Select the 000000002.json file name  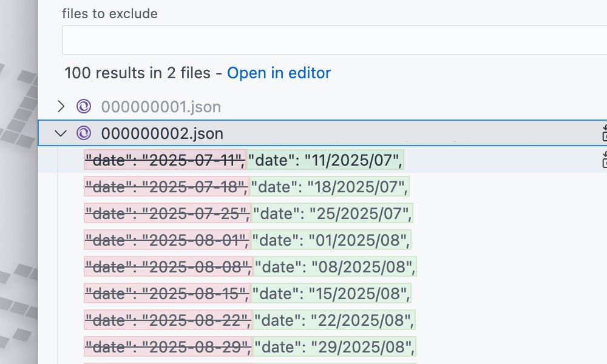click(x=162, y=133)
